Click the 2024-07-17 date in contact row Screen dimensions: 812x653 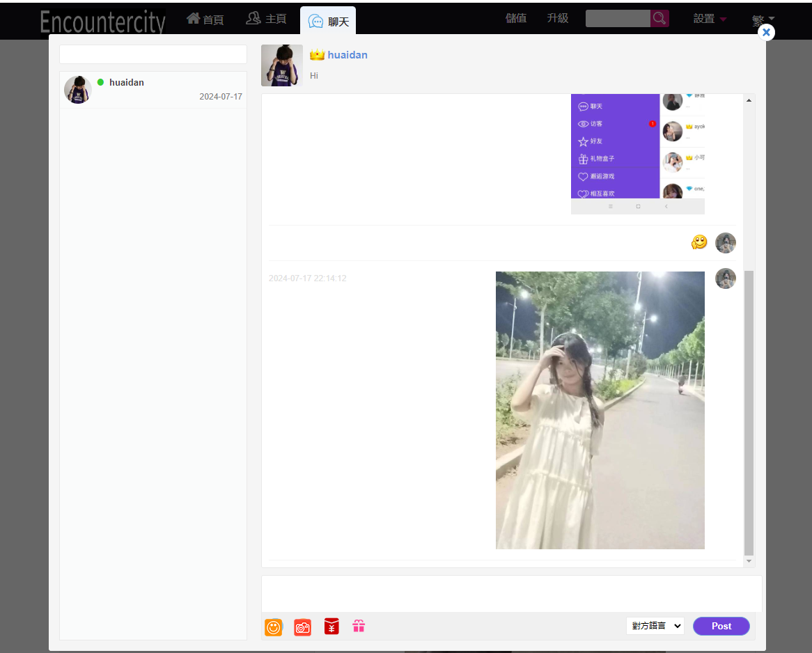[221, 97]
